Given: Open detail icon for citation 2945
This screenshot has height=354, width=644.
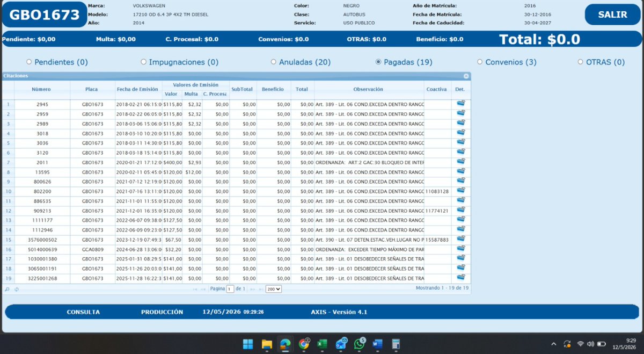Looking at the screenshot, I should (460, 104).
